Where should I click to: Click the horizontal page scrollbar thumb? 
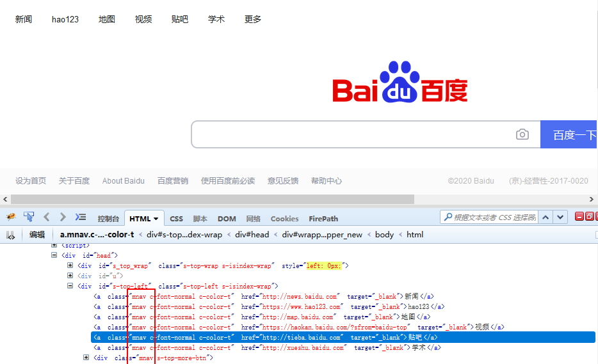213,200
